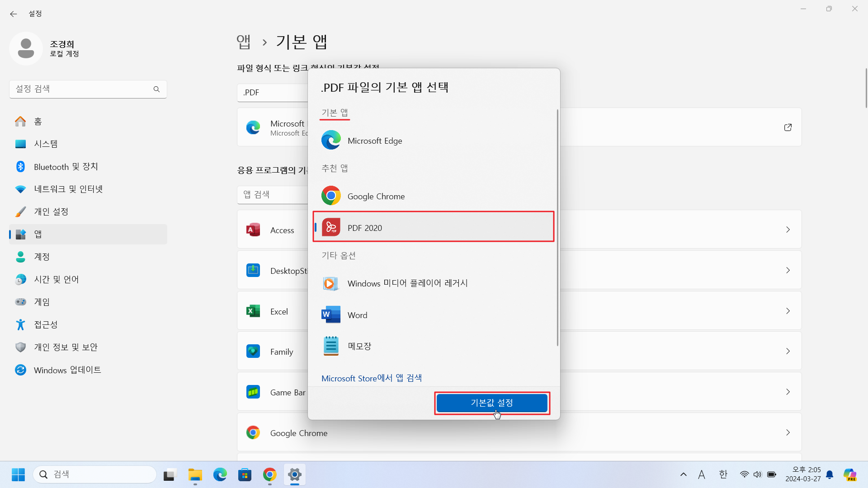The image size is (868, 488).
Task: Go back with the arrow in the title bar
Action: coord(14,14)
